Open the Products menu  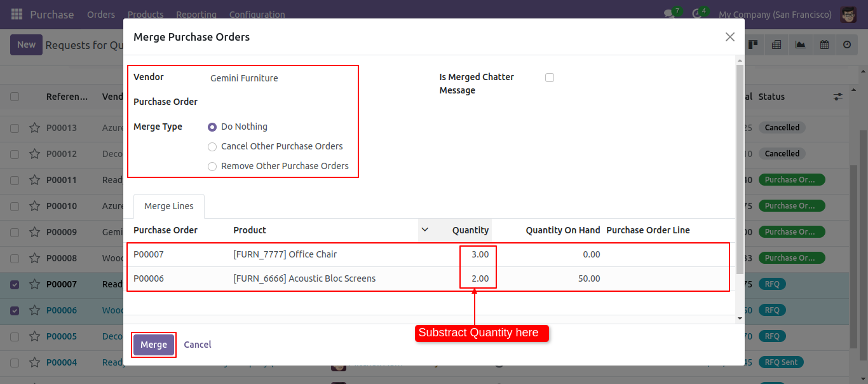(146, 14)
